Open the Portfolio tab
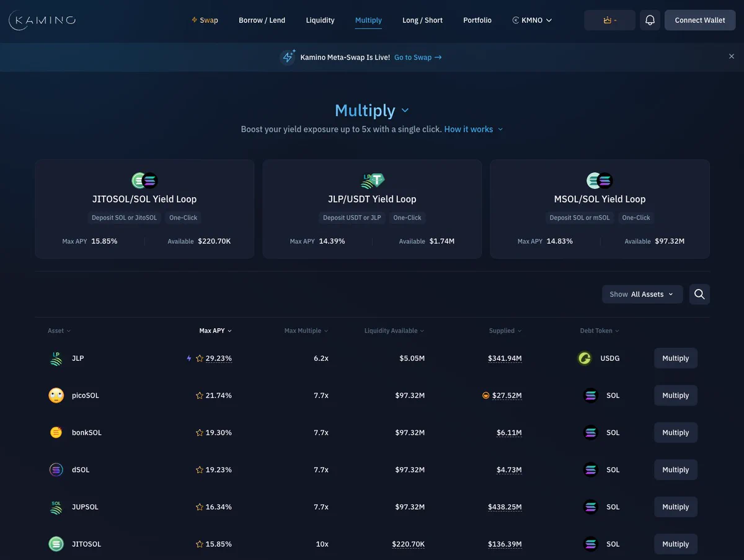Viewport: 744px width, 560px height. (477, 20)
